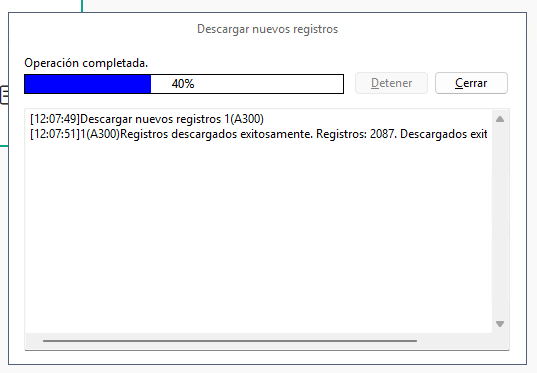
Task: Click the horizontal scrollbar thumb below the log
Action: [x=230, y=341]
